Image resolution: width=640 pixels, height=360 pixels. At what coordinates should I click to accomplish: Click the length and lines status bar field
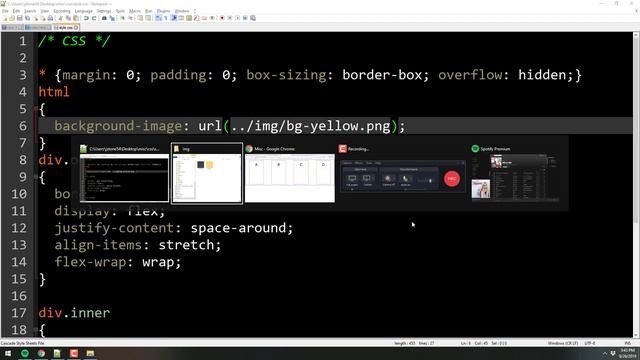414,343
